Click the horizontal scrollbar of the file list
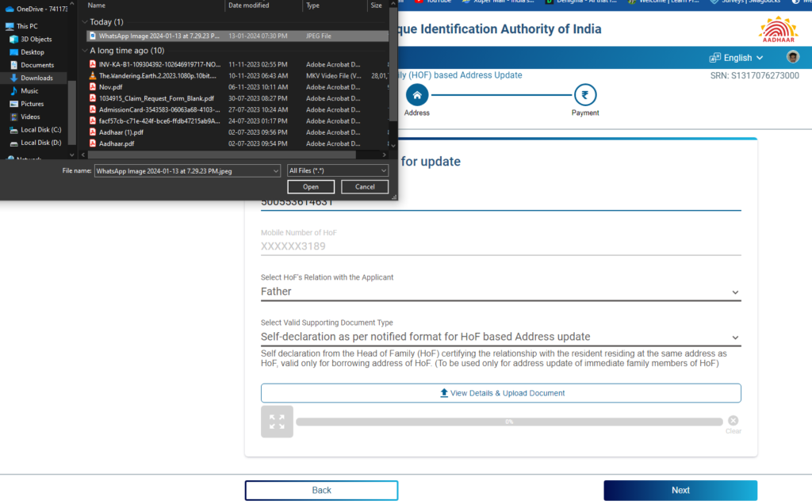This screenshot has height=504, width=812. (x=222, y=155)
